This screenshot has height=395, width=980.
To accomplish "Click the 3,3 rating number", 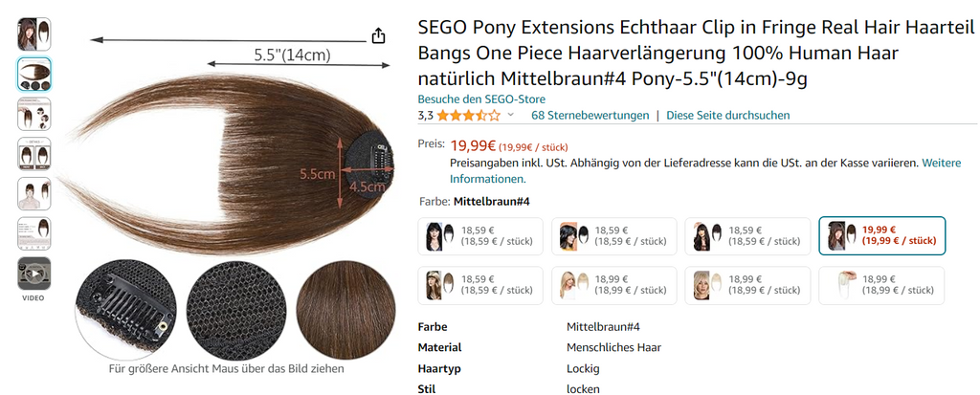I will pyautogui.click(x=426, y=116).
